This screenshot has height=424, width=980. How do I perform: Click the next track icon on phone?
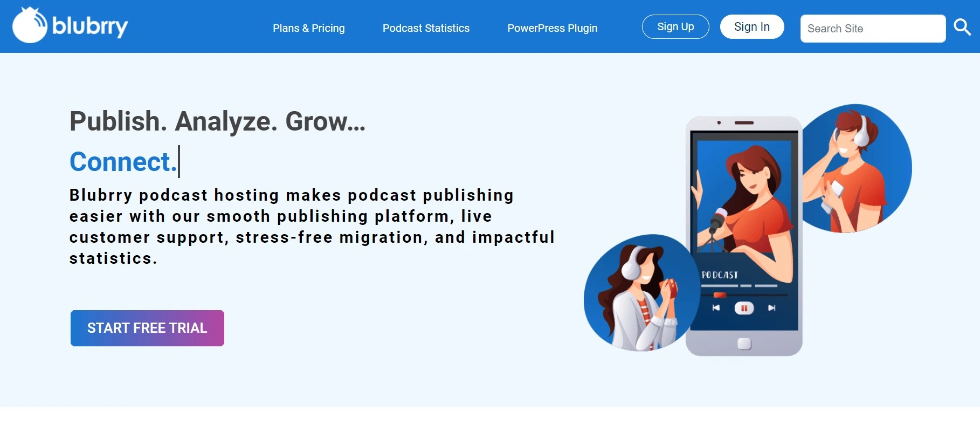772,308
